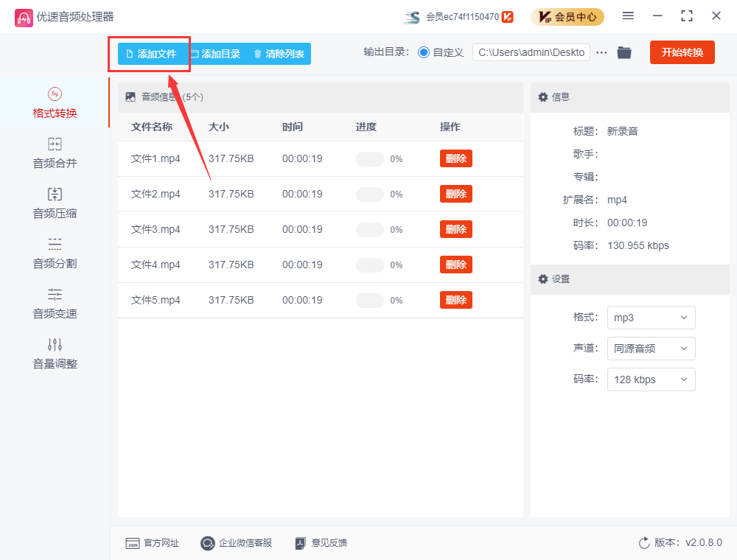Image resolution: width=737 pixels, height=560 pixels.
Task: Open the 声道 同源音频 channel dropdown
Action: (x=651, y=349)
